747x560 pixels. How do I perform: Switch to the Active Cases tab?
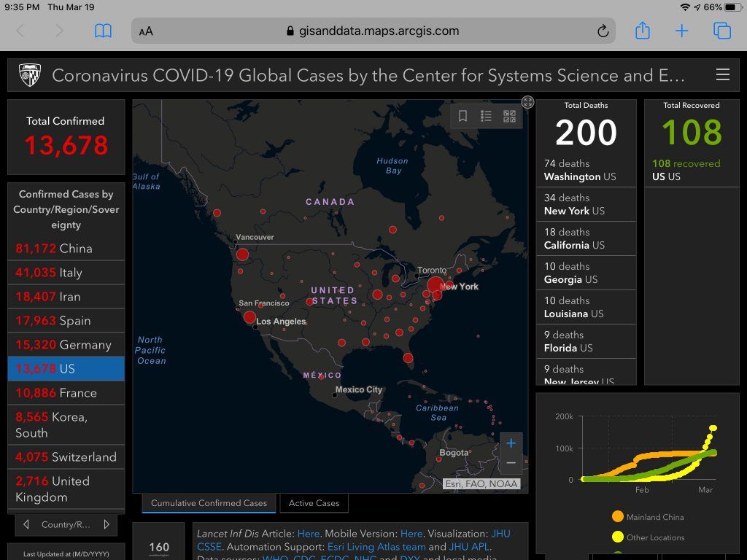[314, 503]
